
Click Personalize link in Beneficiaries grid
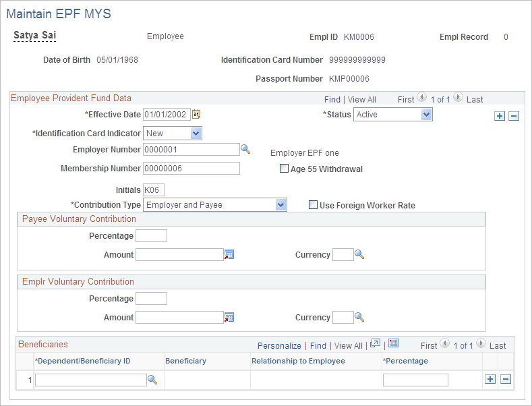pos(279,345)
